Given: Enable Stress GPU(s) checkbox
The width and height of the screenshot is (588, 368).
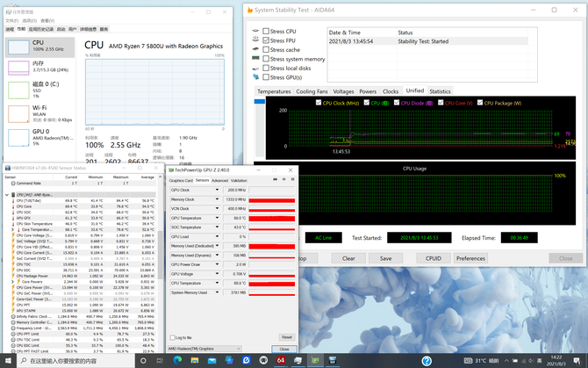Looking at the screenshot, I should pyautogui.click(x=266, y=77).
